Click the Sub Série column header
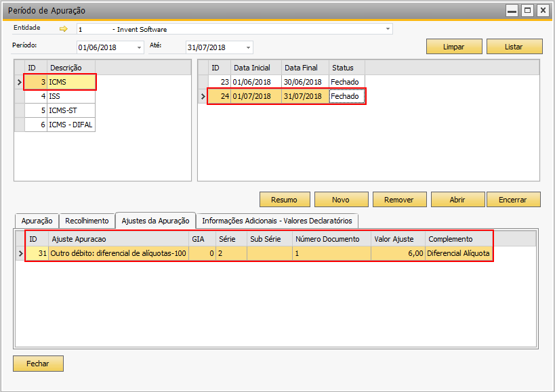The height and width of the screenshot is (392, 555). click(x=269, y=239)
